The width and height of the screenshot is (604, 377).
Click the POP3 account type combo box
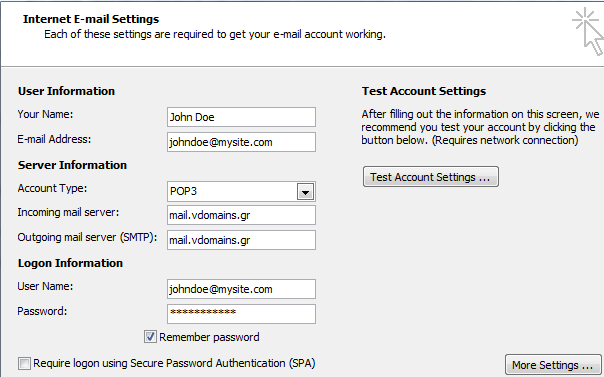coord(241,191)
